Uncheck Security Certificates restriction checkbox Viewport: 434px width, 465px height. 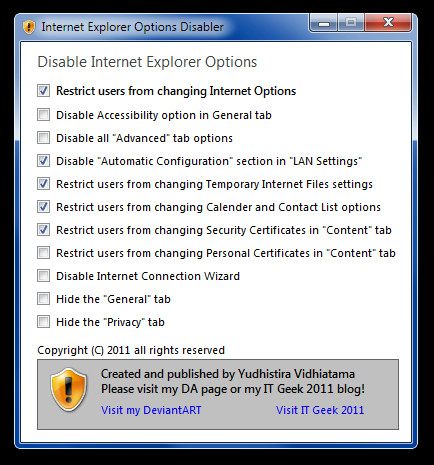[x=43, y=230]
